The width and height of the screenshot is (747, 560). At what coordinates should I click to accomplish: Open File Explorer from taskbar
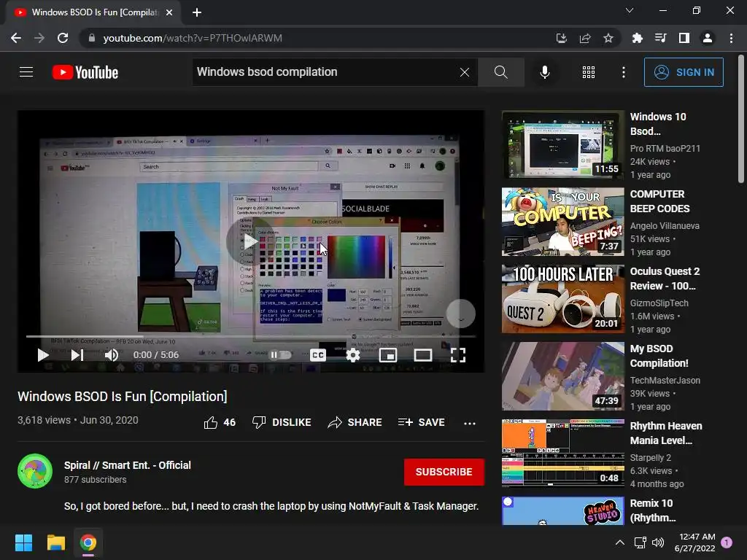[55, 542]
